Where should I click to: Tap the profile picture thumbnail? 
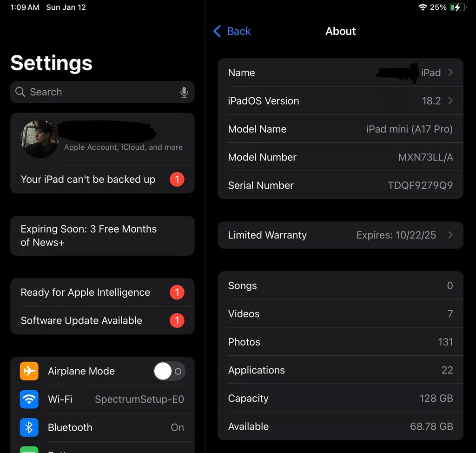point(39,138)
